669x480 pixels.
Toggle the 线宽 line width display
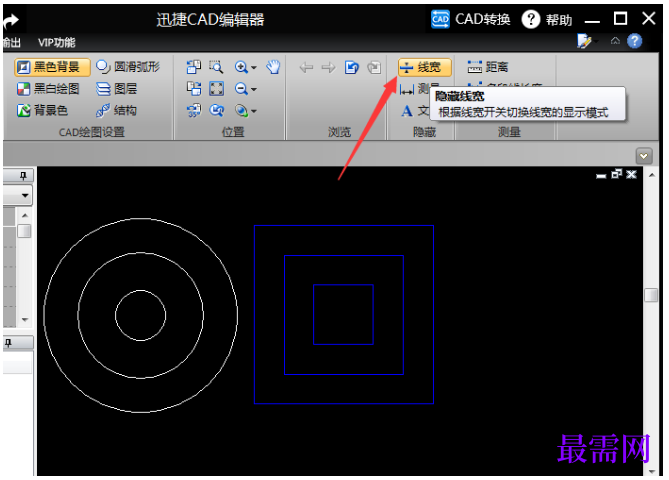click(x=424, y=67)
